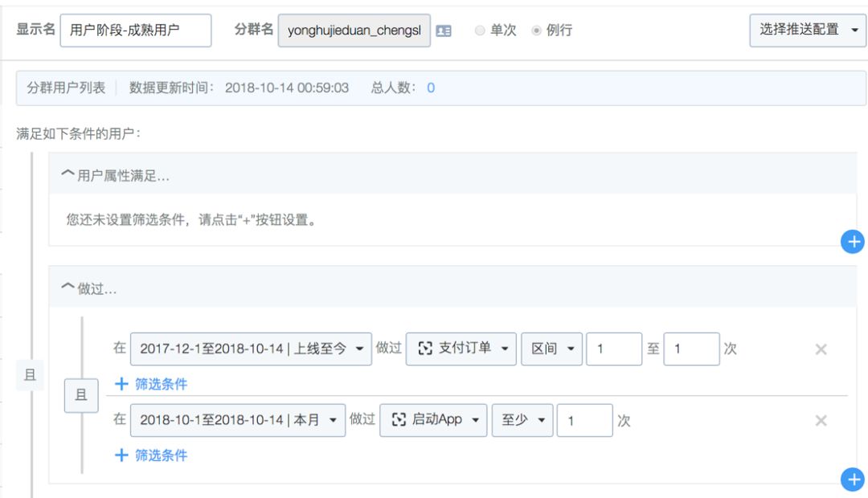Open the 至少 comparison dropdown
The width and height of the screenshot is (868, 498).
tap(522, 420)
